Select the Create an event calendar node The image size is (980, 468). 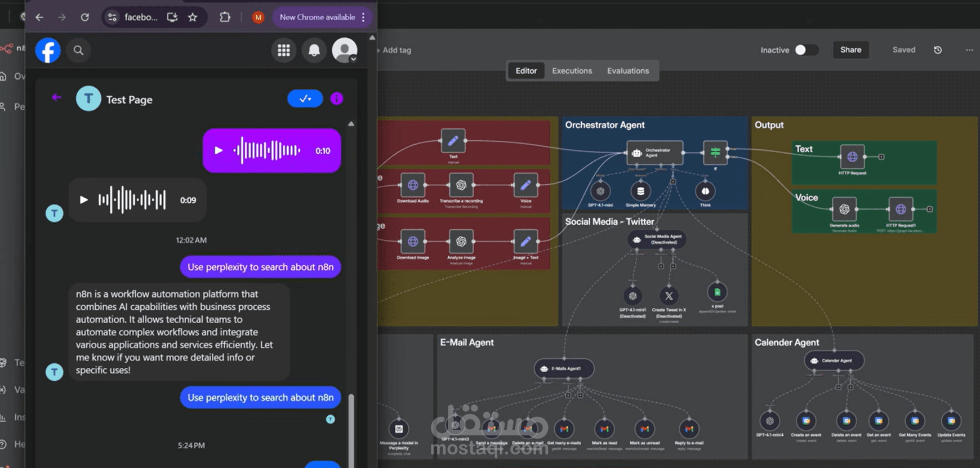[806, 421]
